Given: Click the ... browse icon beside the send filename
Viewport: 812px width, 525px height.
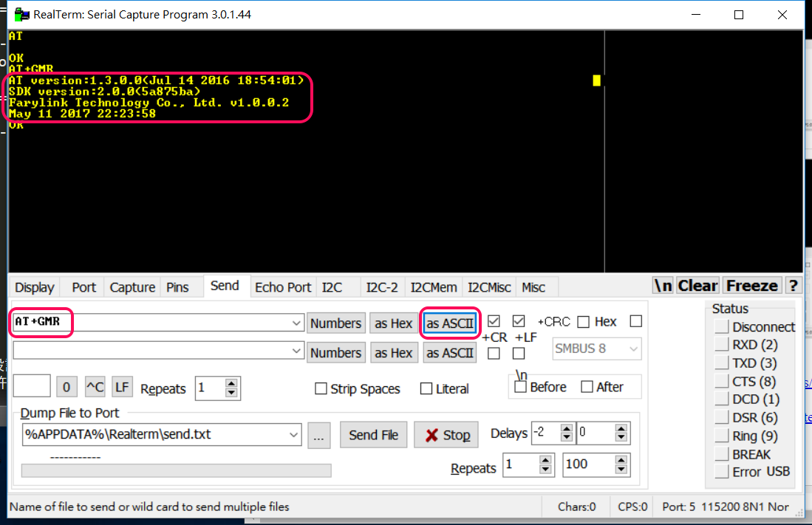Looking at the screenshot, I should (x=318, y=435).
